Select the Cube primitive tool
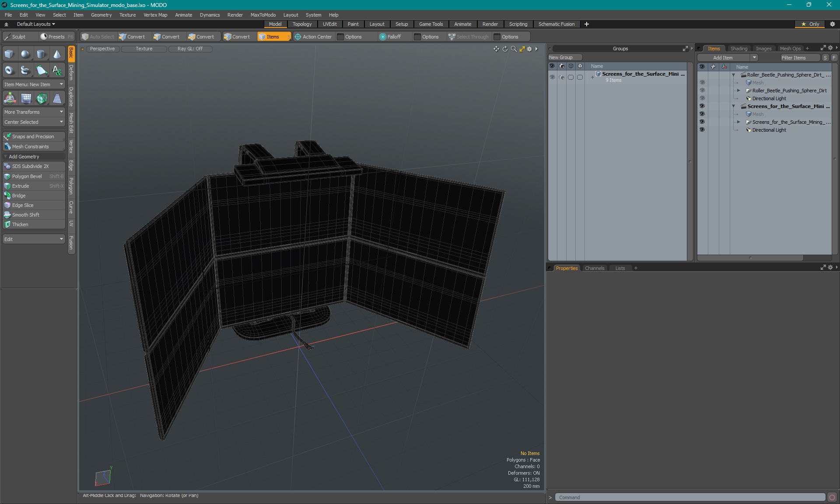 pyautogui.click(x=10, y=54)
